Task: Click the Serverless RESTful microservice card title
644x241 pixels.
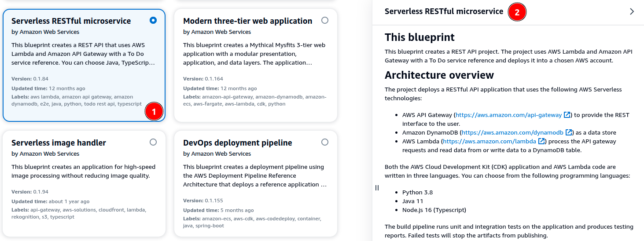Action: 71,21
